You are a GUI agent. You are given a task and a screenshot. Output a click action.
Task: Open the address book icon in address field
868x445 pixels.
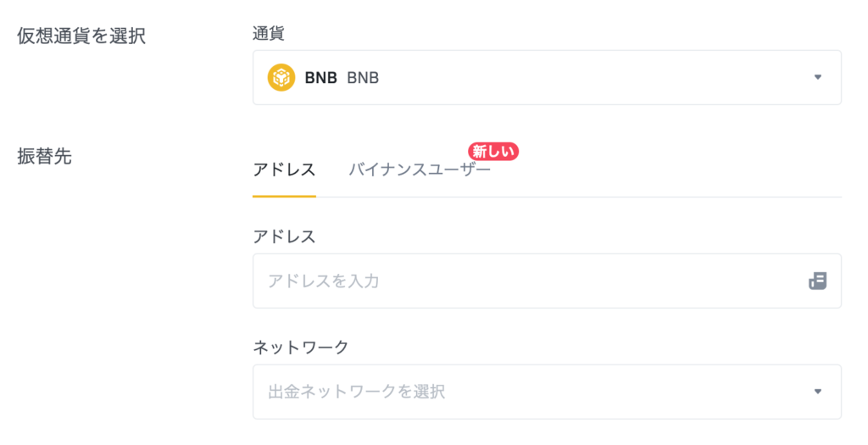[818, 281]
